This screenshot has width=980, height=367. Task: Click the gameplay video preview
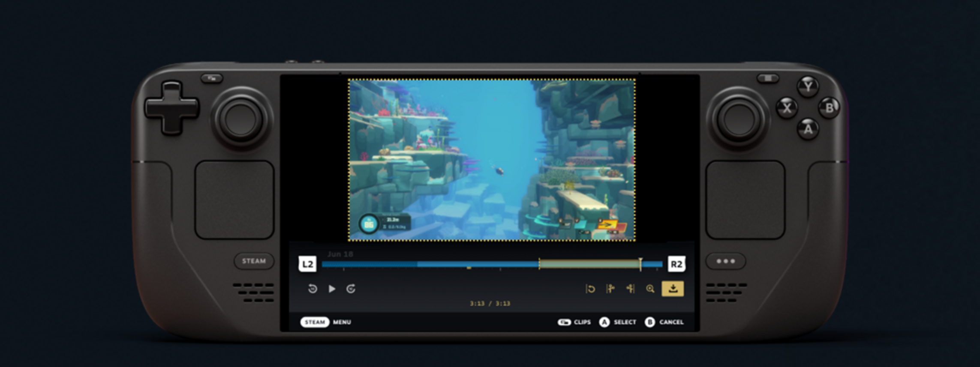point(492,160)
